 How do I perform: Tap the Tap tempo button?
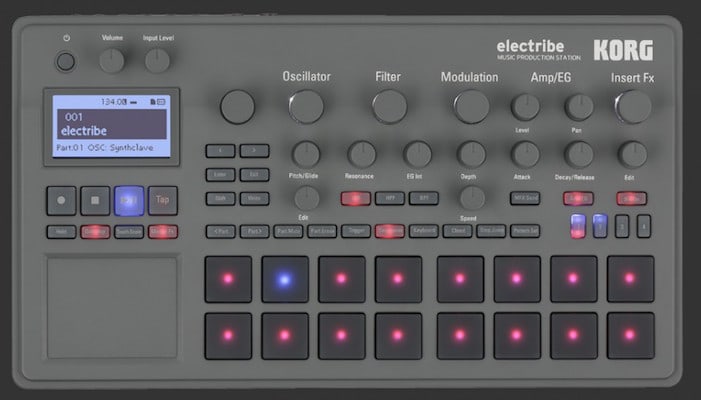(x=163, y=201)
